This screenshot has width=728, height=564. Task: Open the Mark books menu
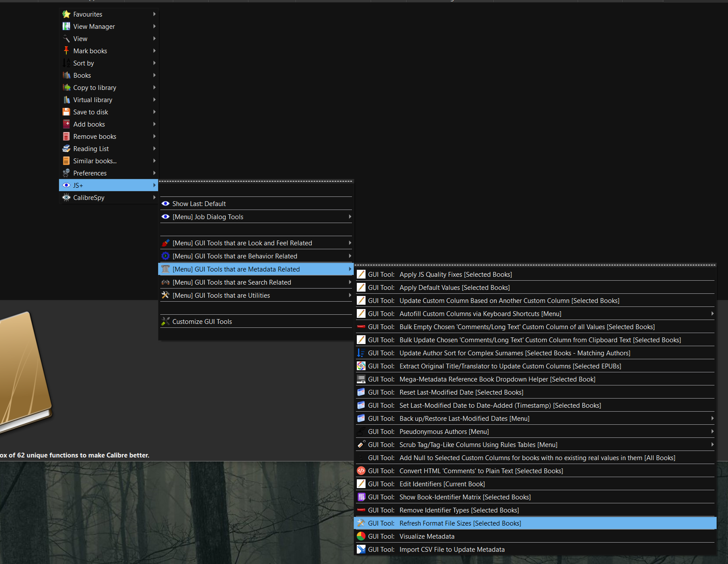108,51
